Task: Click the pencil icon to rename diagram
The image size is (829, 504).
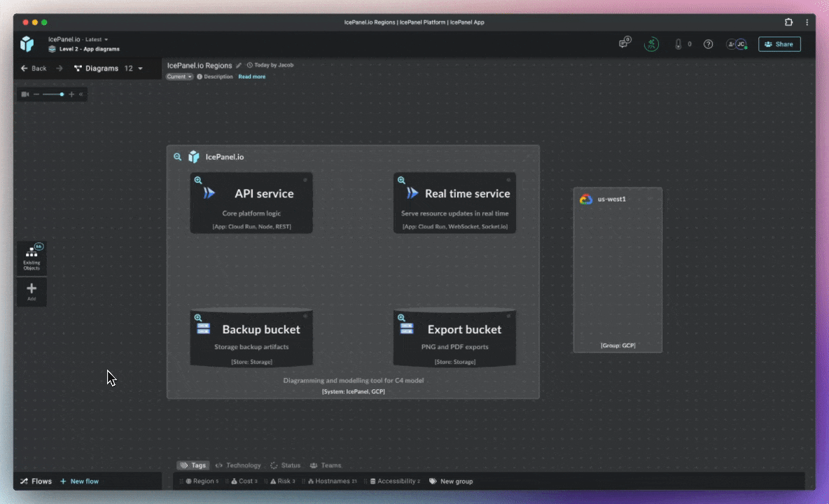Action: (239, 65)
